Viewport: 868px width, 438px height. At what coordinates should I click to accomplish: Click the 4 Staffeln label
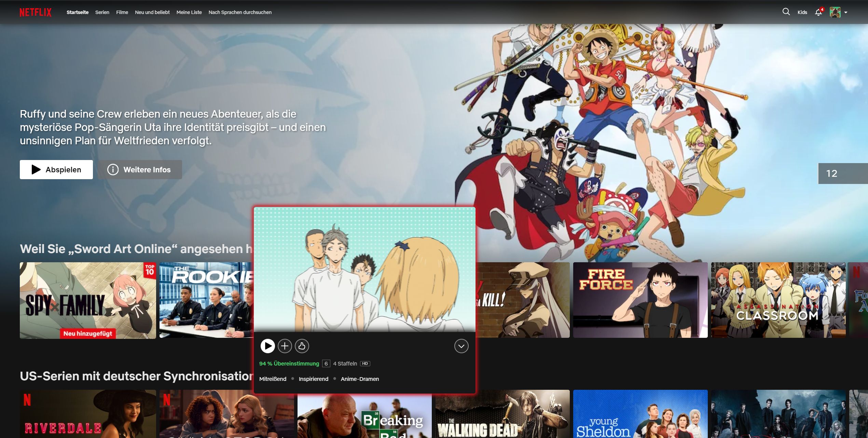click(345, 363)
